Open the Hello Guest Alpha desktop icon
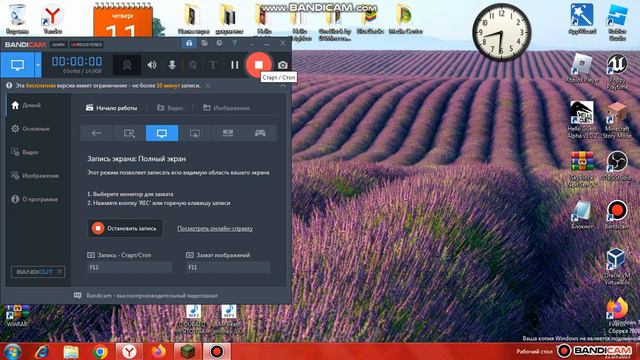 582,120
